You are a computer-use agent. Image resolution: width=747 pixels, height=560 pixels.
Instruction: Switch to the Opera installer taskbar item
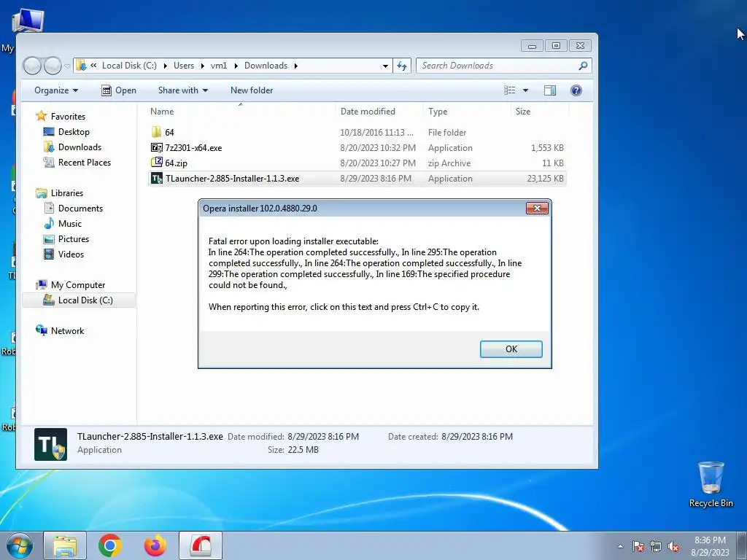[x=201, y=545]
